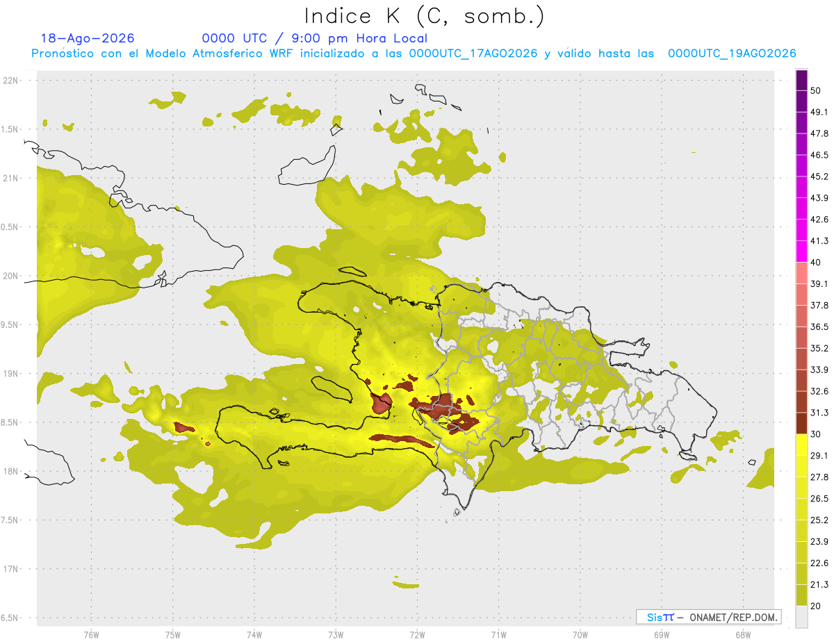834x644 pixels.
Task: Click the '20N' latitude axis label
Action: coord(10,276)
